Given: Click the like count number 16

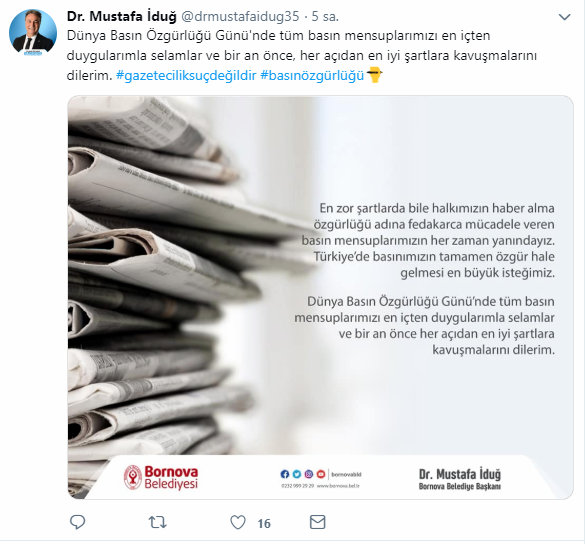Looking at the screenshot, I should [264, 523].
